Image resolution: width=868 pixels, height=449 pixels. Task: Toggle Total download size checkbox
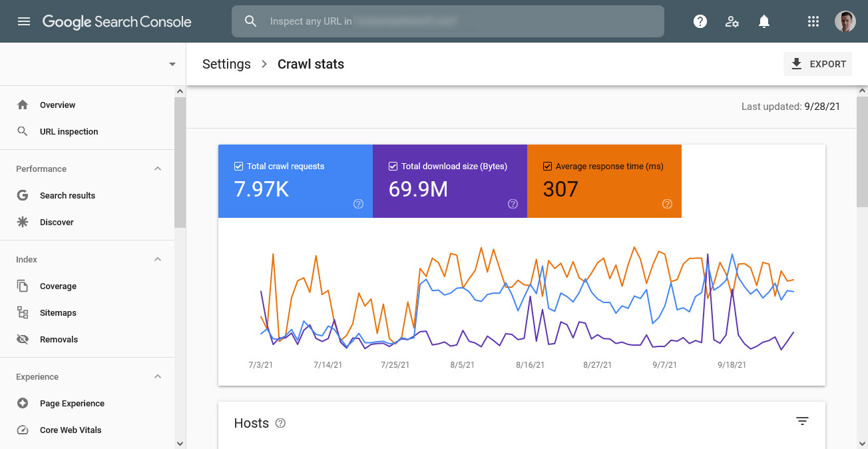pyautogui.click(x=393, y=167)
